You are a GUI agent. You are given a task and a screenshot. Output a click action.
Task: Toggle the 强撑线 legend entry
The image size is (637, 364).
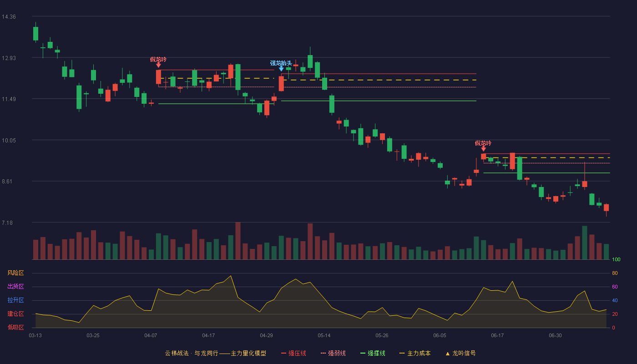(x=373, y=353)
